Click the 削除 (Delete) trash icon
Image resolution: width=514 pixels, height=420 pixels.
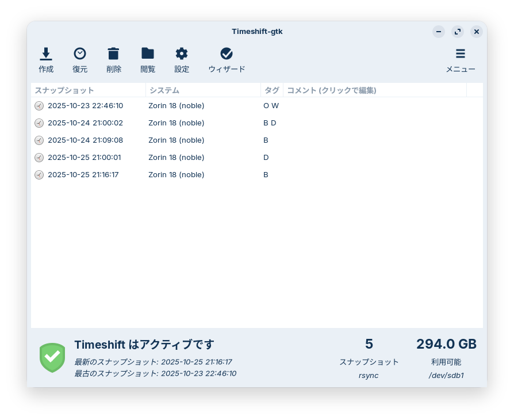click(114, 54)
